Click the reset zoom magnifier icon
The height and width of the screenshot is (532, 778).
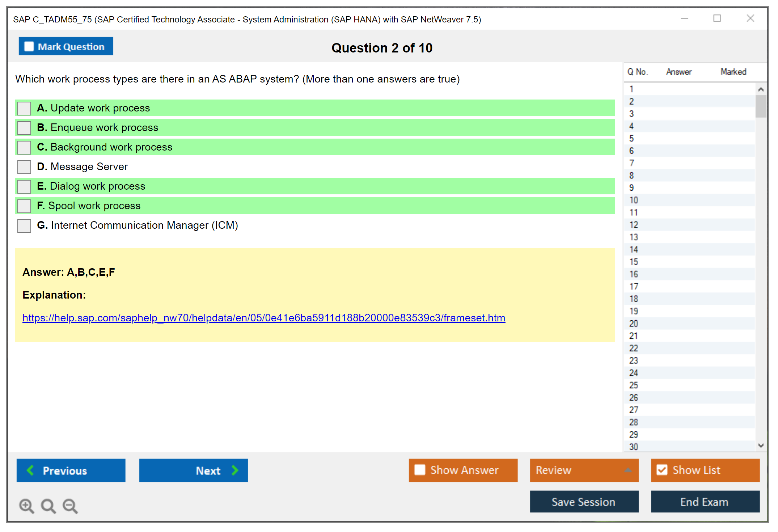coord(48,506)
